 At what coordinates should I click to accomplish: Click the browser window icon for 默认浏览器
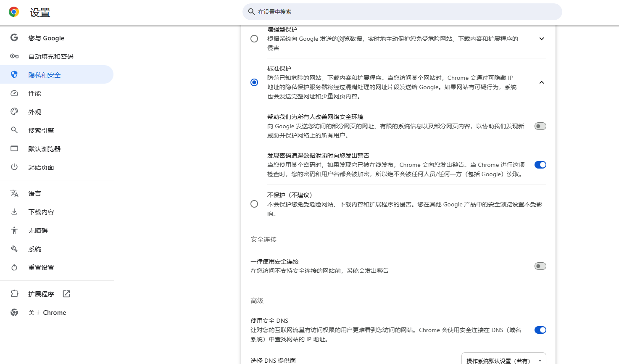click(14, 149)
